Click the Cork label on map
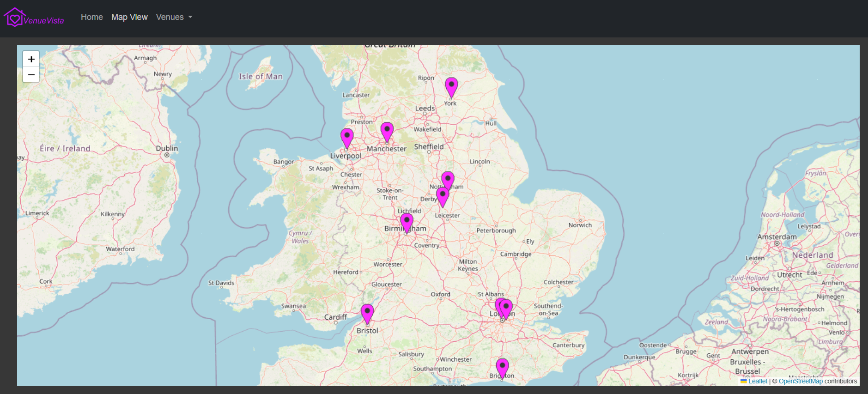868x394 pixels. [46, 281]
